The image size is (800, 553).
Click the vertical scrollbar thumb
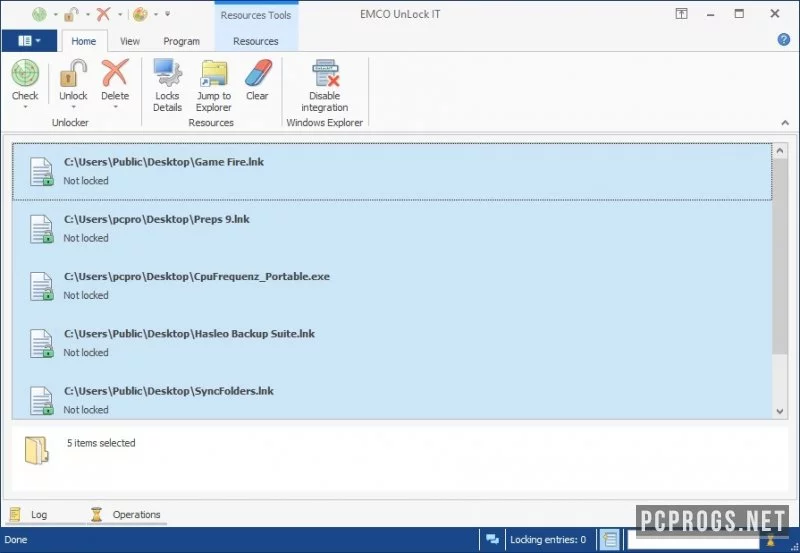[x=780, y=256]
